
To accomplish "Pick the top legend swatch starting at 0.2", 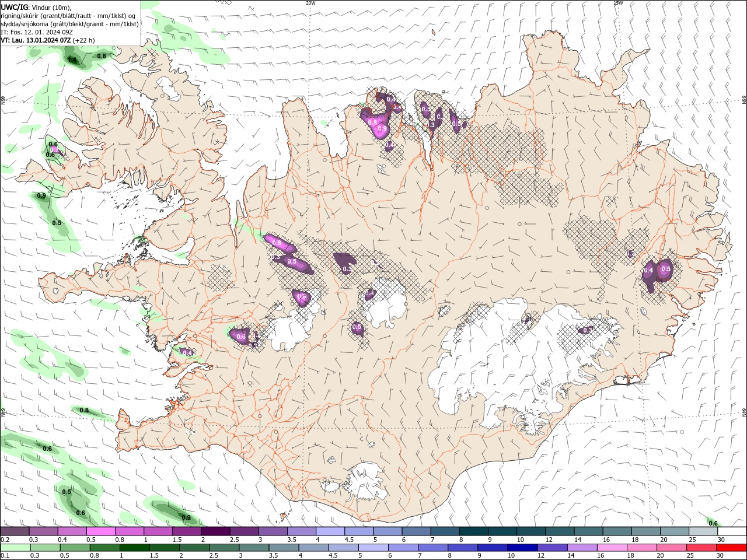I will click(x=15, y=531).
